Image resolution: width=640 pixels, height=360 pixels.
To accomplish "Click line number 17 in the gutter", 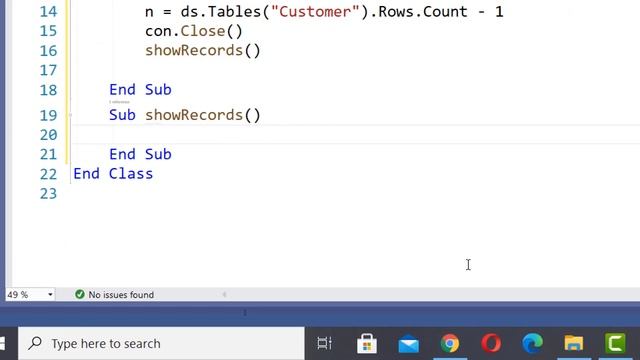I will pyautogui.click(x=48, y=70).
